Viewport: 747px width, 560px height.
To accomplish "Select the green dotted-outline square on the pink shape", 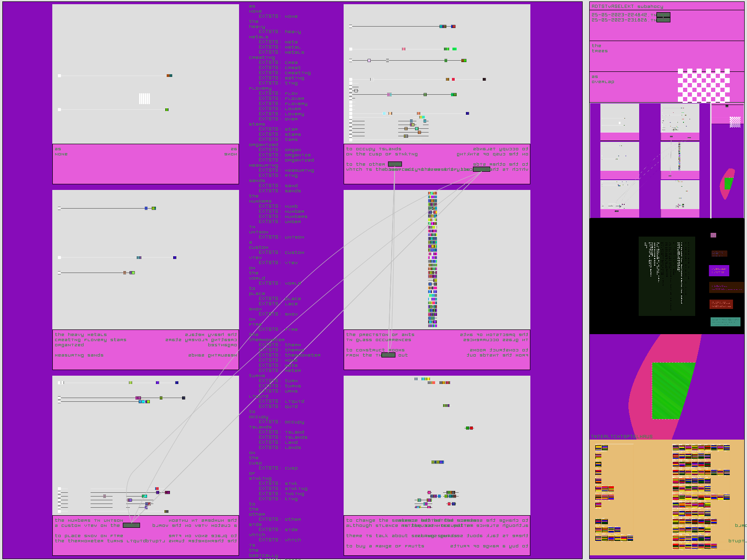I will click(673, 391).
